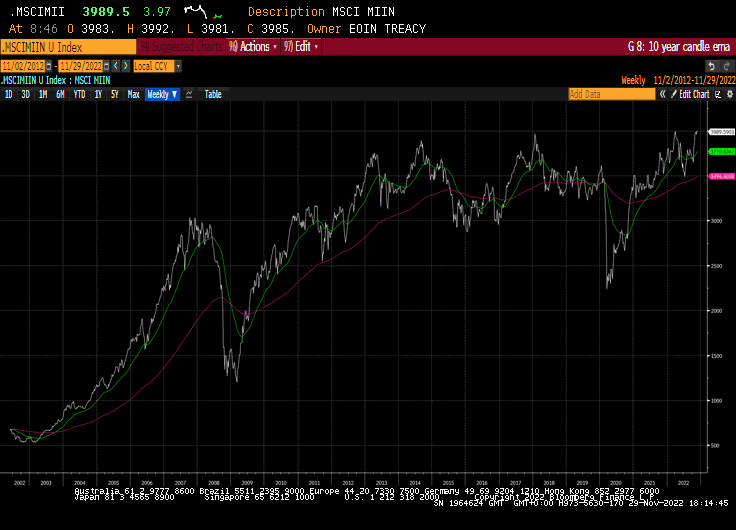Click the Edit Chart pencil button
Viewport: 736px width, 530px height.
690,94
